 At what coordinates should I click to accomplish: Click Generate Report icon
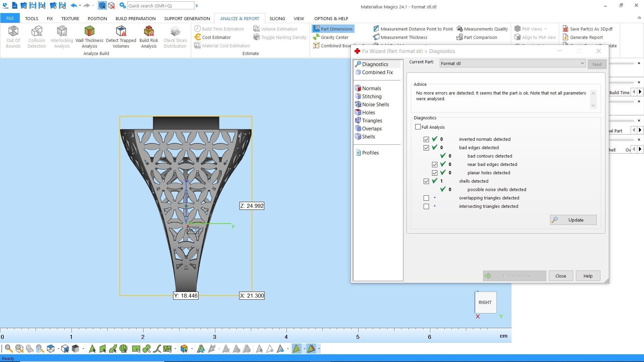586,37
